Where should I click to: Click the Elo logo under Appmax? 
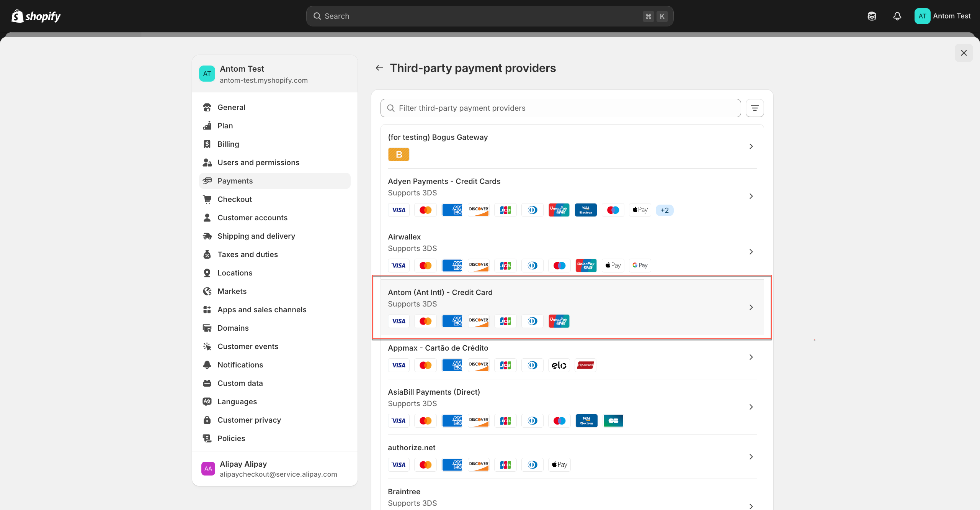point(559,365)
